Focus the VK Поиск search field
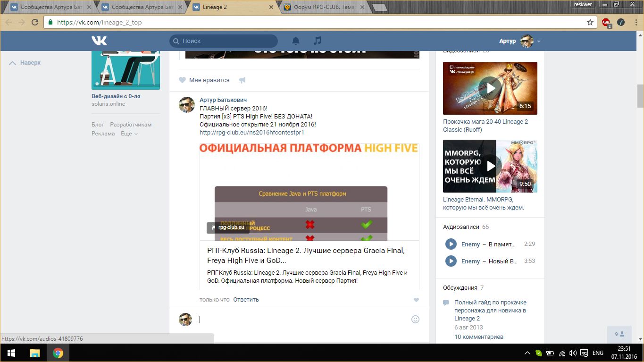 [x=224, y=41]
